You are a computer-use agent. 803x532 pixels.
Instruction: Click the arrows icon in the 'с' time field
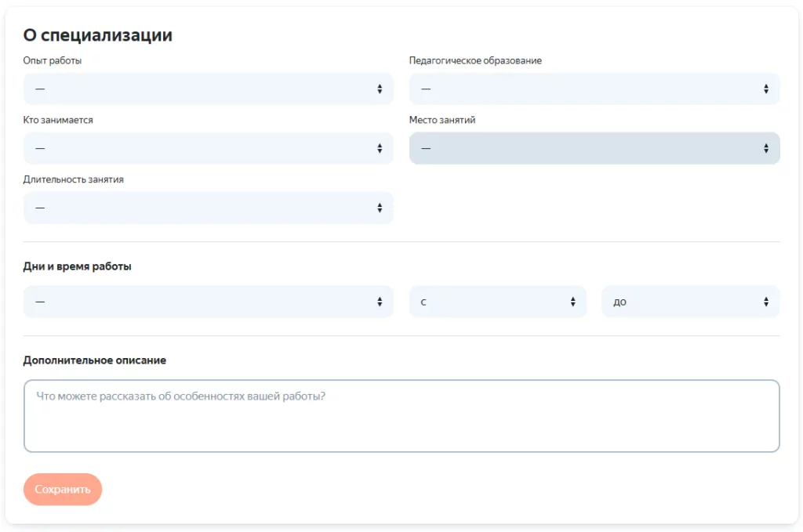[573, 302]
